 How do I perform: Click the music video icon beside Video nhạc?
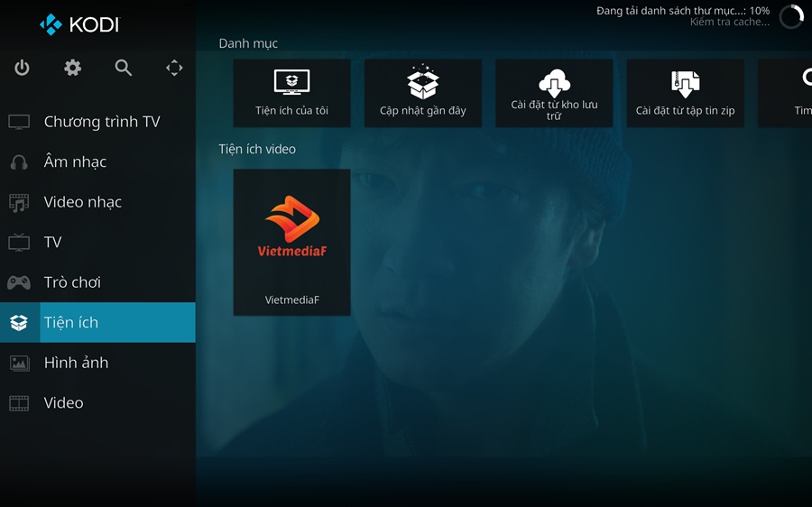19,202
